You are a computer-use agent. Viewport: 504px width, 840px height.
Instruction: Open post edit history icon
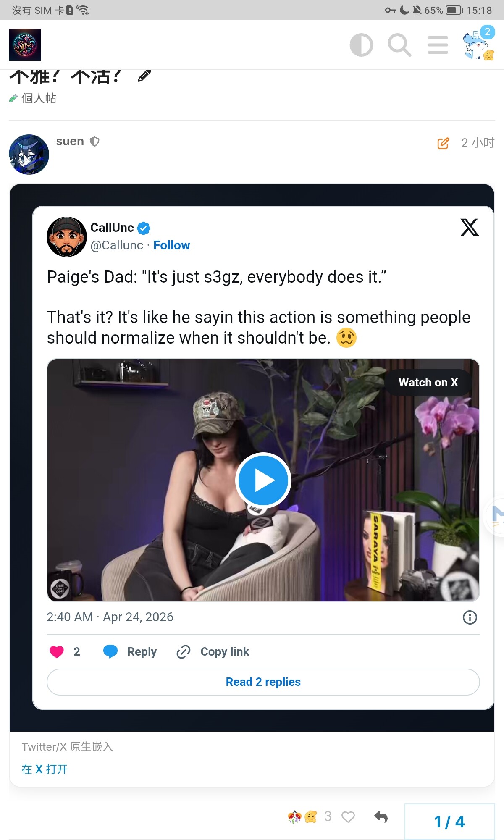(443, 143)
